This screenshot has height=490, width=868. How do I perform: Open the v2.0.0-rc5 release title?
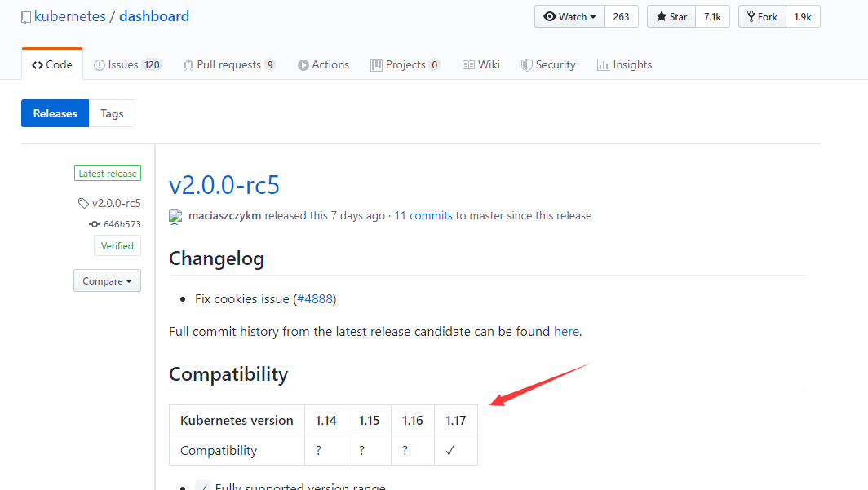click(224, 185)
